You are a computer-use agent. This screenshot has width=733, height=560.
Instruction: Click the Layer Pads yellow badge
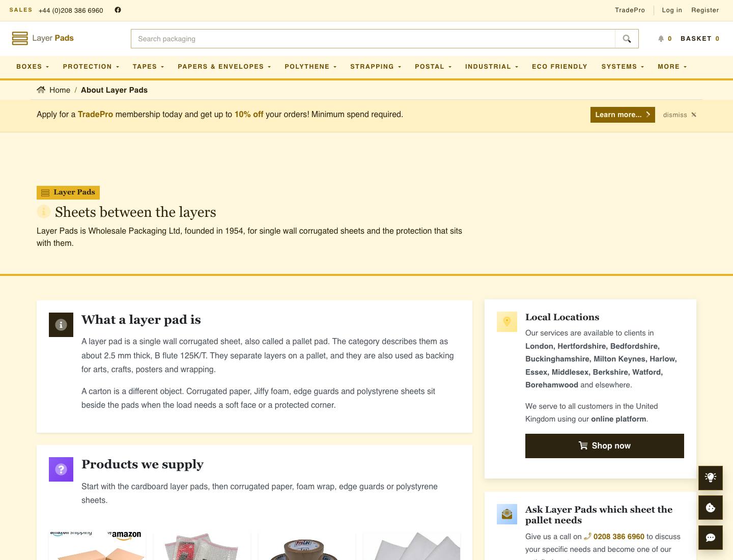[68, 192]
